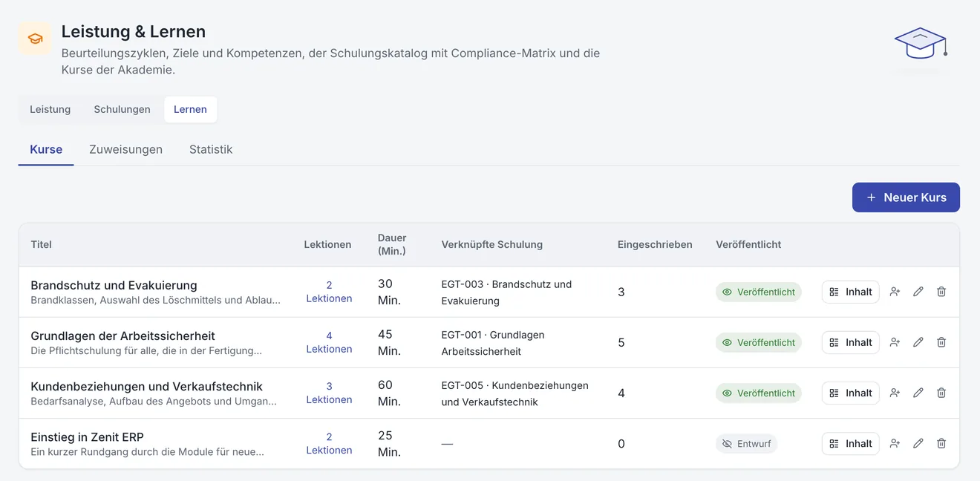Click the EGT-003 linked training cell
The height and width of the screenshot is (481, 980).
coord(506,292)
